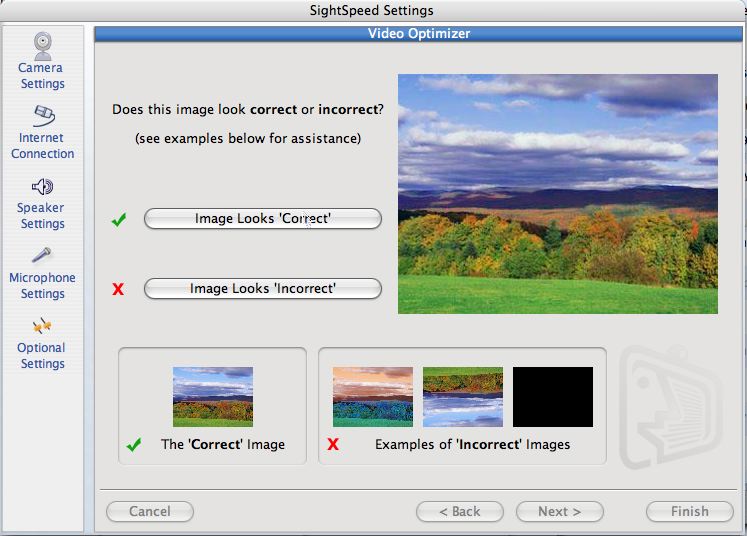Click the upside-down incorrect example thumbnail

(463, 397)
